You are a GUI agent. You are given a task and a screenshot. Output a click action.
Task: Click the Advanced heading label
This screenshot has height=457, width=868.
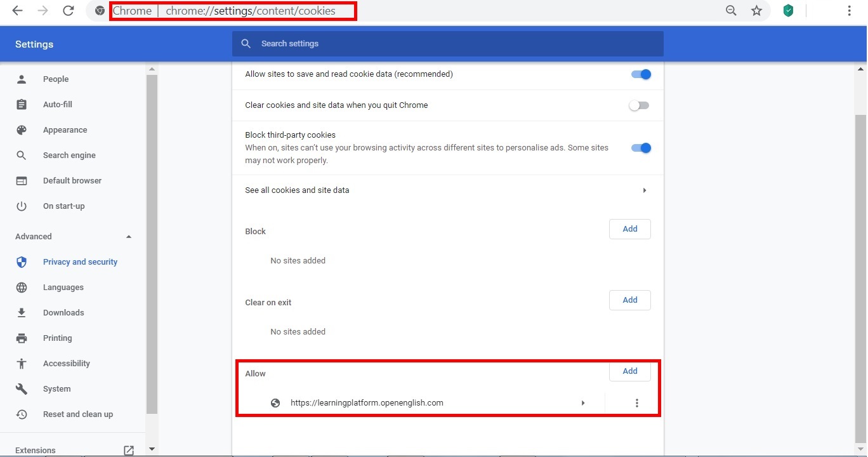[34, 237]
